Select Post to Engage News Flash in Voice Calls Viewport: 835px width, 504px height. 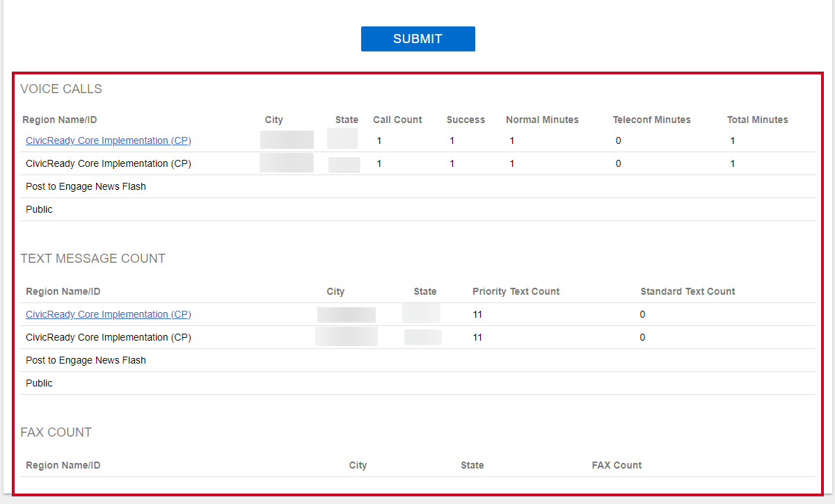click(86, 186)
